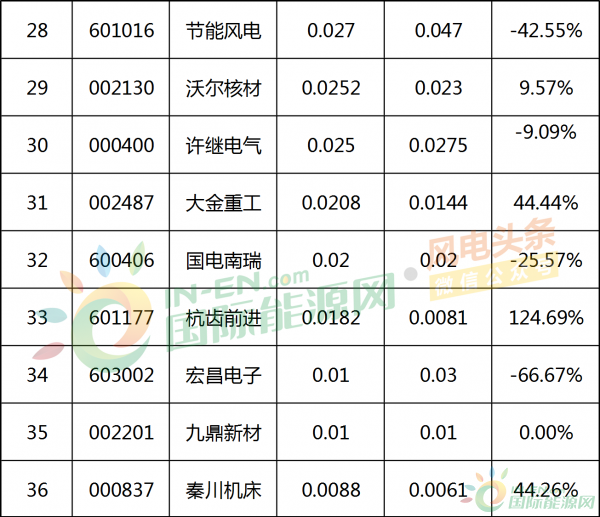Select rank number 32 cell
The image size is (600, 517).
pyautogui.click(x=37, y=260)
